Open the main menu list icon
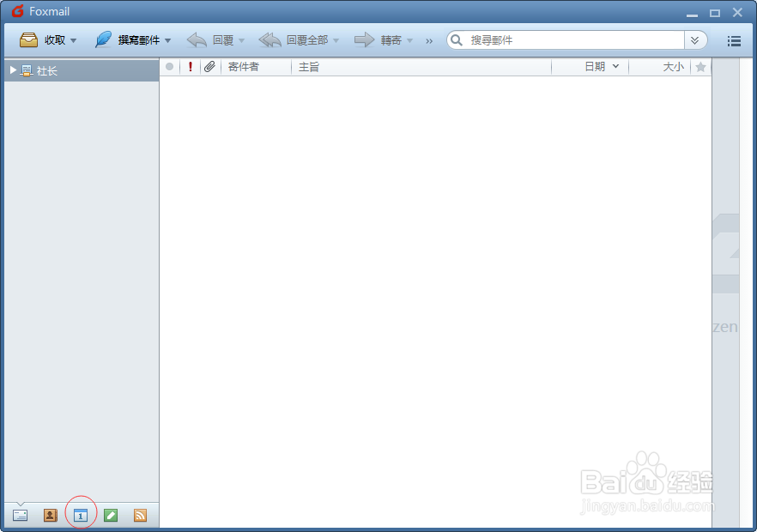Image resolution: width=757 pixels, height=532 pixels. (734, 41)
